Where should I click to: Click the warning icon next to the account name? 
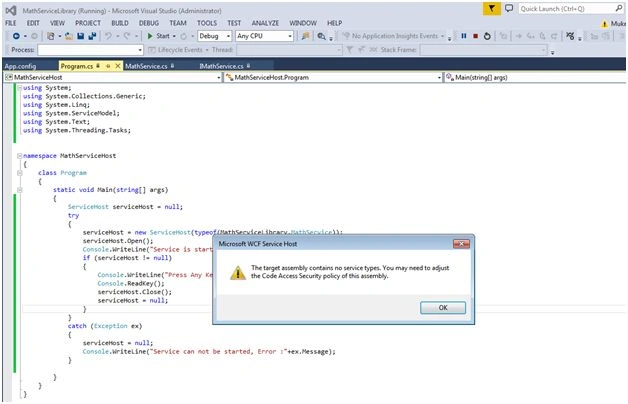pos(604,24)
